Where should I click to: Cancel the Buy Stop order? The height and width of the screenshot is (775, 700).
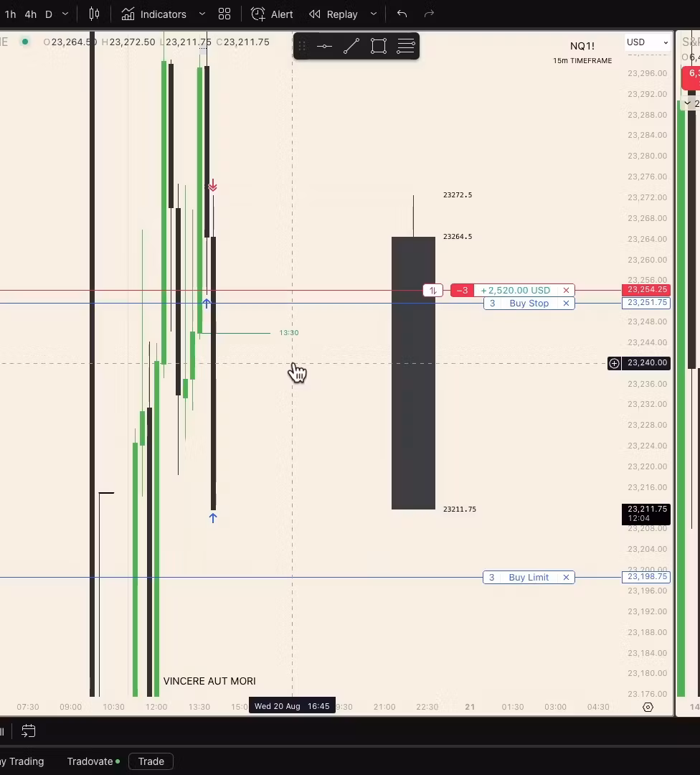566,304
